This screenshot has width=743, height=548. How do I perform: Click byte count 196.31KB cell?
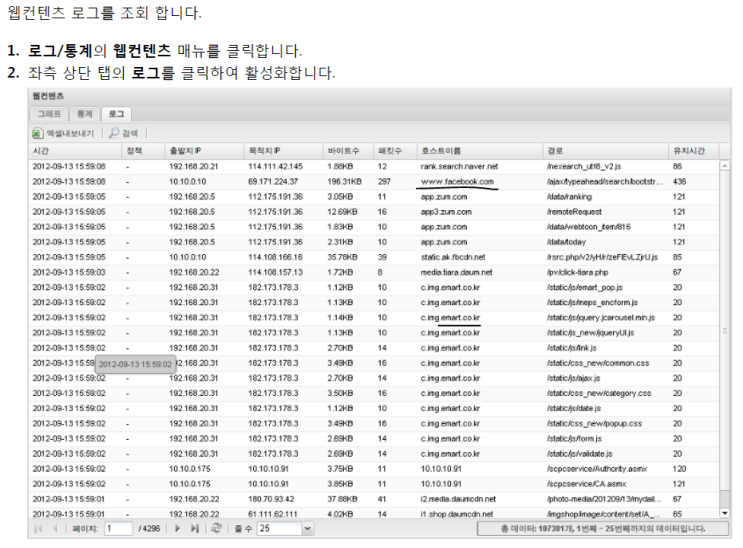click(x=344, y=182)
